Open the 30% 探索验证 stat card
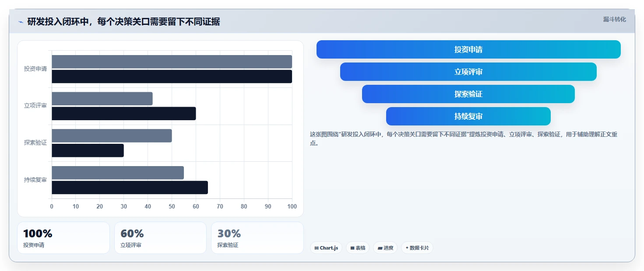The image size is (644, 271). 257,238
